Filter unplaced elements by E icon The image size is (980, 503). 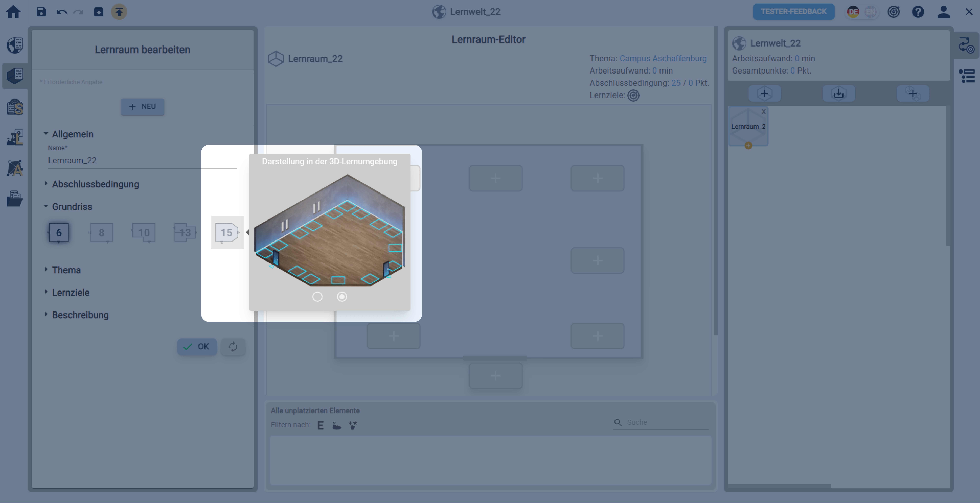point(320,425)
